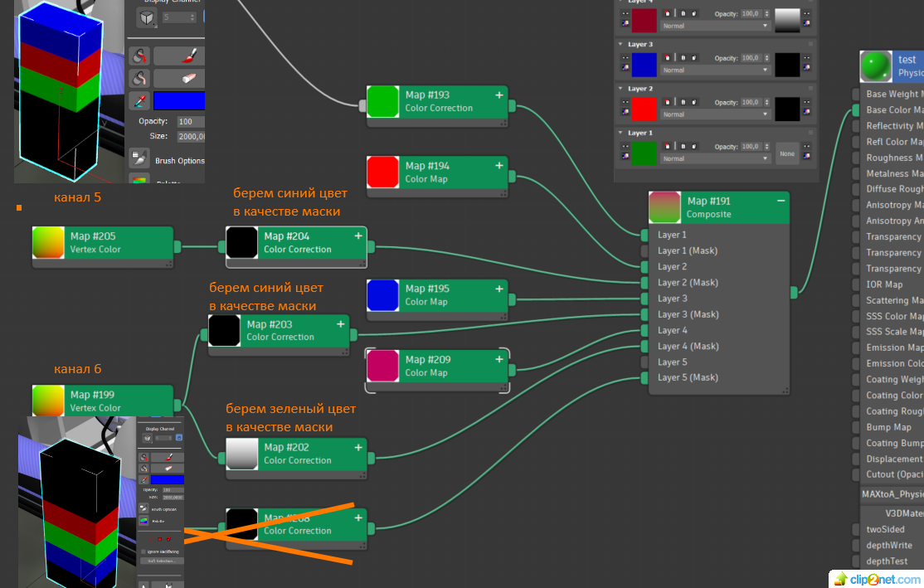
Task: Click Layer 4 (Mask) input socket on Composite
Action: pos(644,346)
